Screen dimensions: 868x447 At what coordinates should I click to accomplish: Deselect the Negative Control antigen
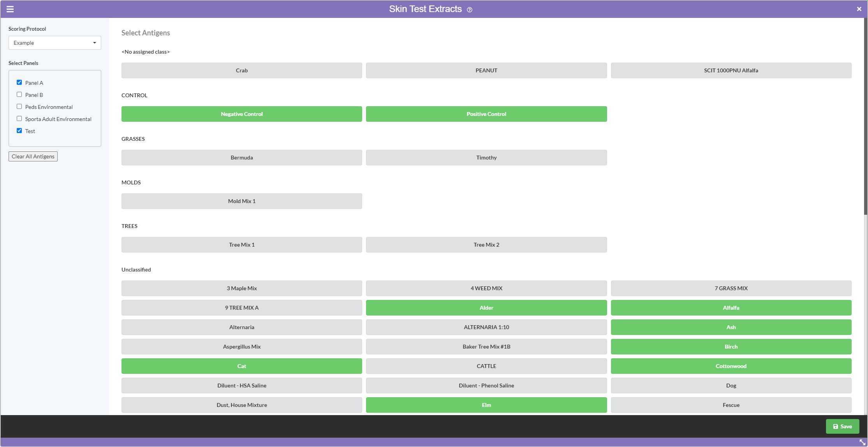(241, 114)
